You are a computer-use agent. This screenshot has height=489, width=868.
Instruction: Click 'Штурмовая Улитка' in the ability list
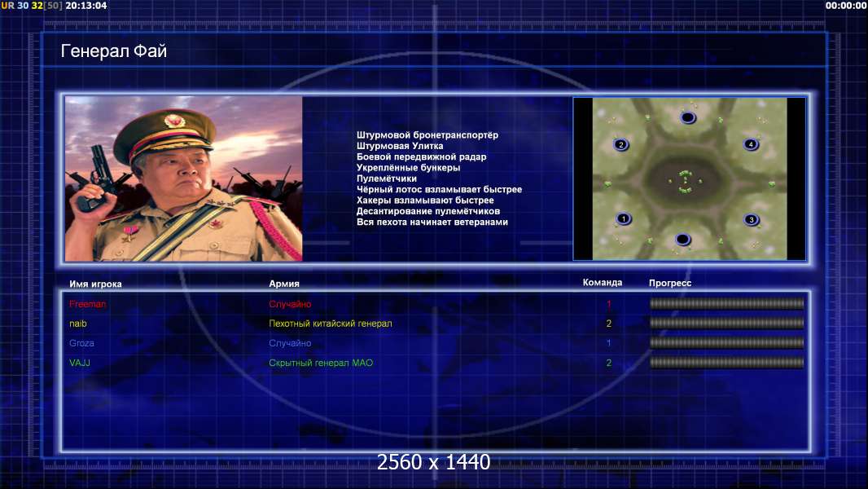(x=400, y=146)
